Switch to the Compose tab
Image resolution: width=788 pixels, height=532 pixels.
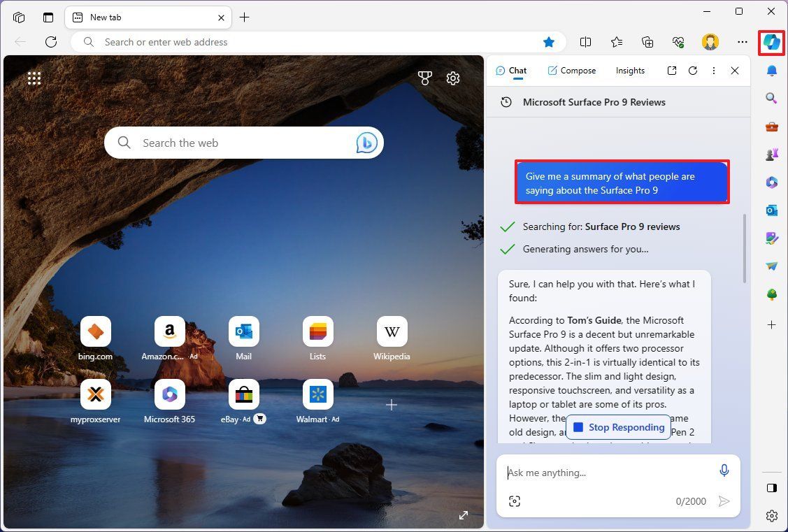[x=572, y=70]
